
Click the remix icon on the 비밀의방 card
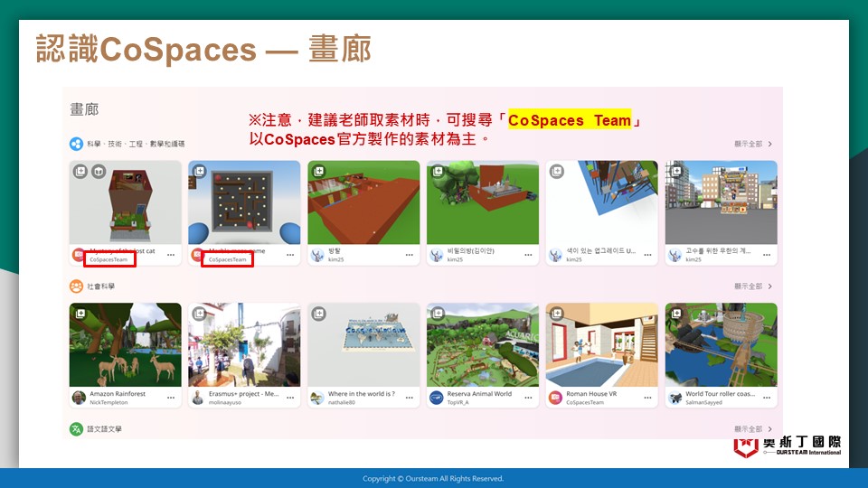[x=438, y=172]
